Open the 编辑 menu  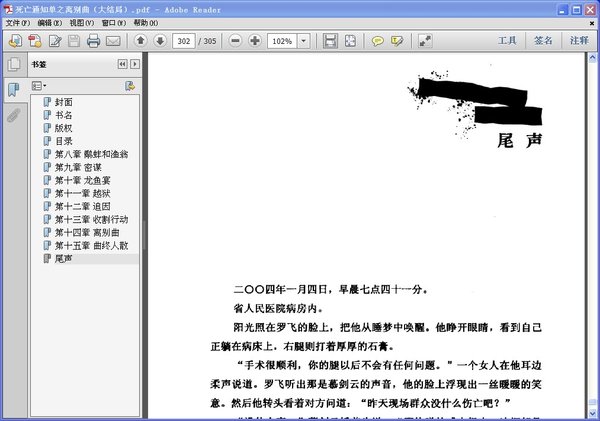(50, 23)
